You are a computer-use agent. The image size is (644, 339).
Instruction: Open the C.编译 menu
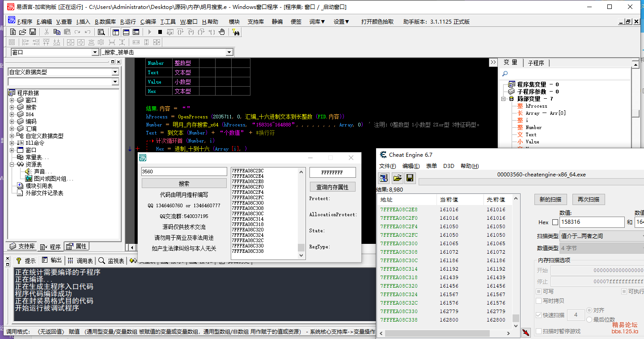(x=148, y=21)
